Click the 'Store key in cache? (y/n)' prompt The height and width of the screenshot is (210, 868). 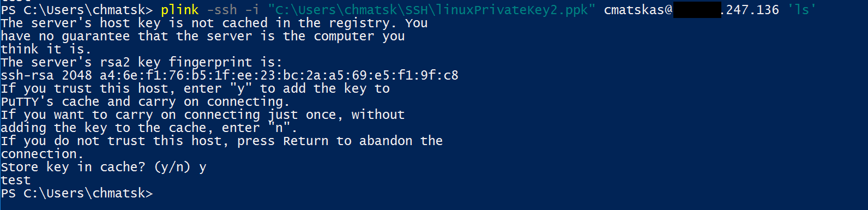95,167
